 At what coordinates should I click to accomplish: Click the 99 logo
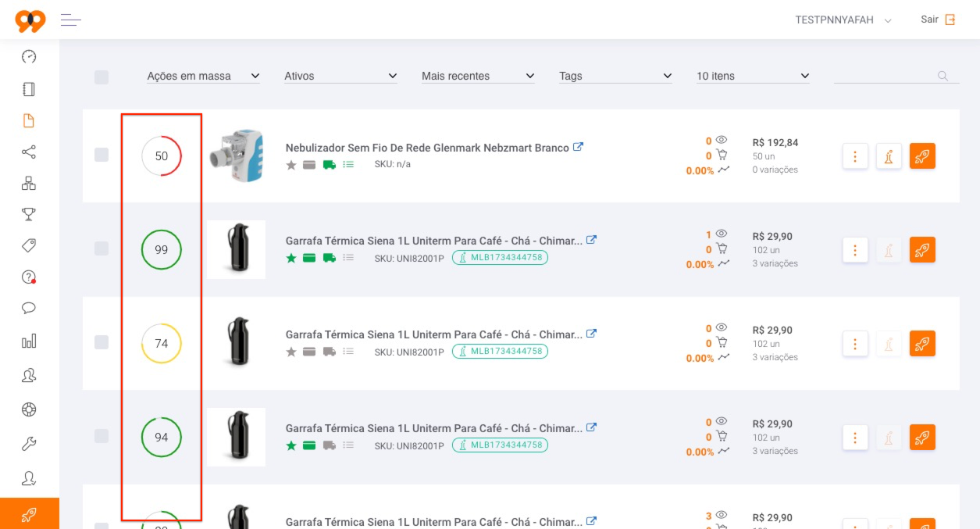coord(30,20)
